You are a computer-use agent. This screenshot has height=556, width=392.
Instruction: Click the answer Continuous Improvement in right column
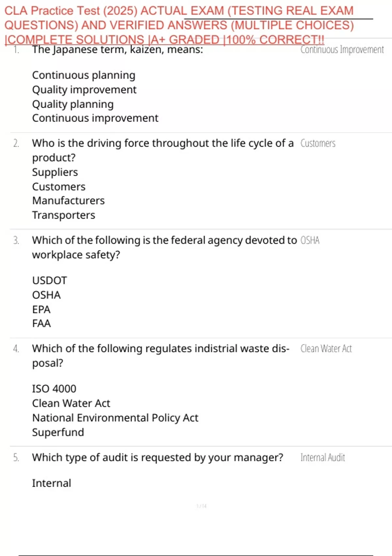342,50
